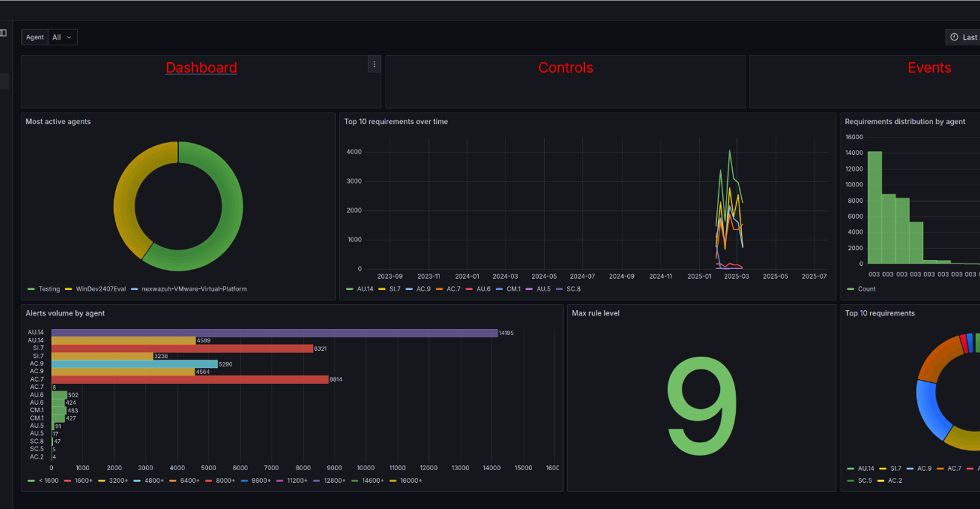Click the yellow SI.7 bar valued 3238
The width and height of the screenshot is (980, 509).
[103, 356]
